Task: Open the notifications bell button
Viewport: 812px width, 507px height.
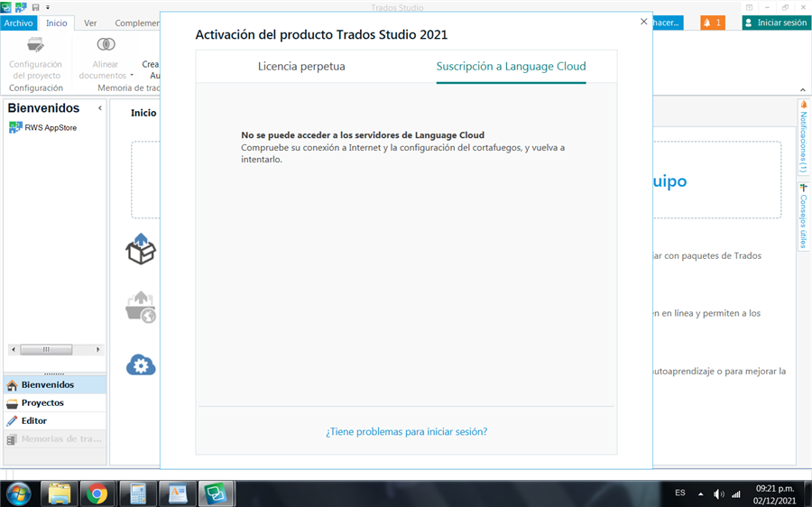Action: [x=712, y=23]
